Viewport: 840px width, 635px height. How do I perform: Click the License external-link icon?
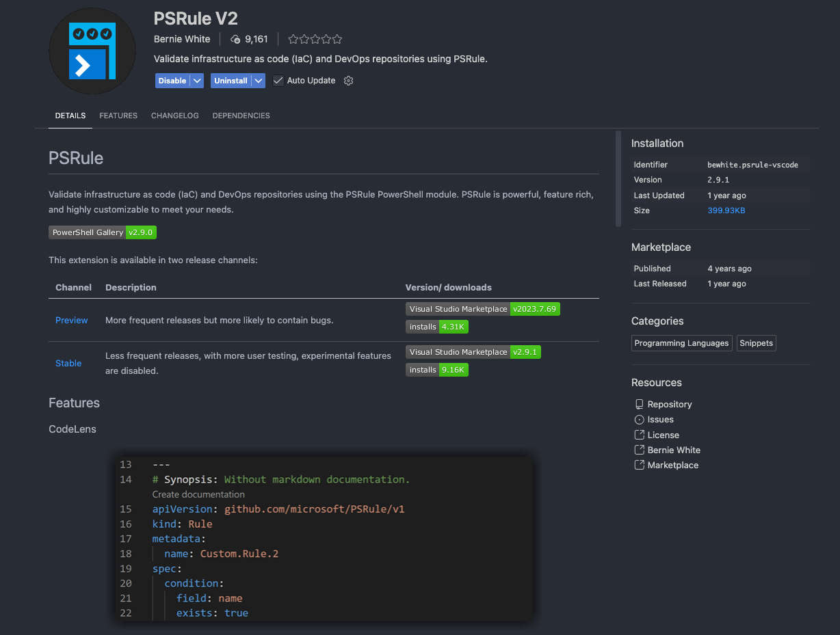point(640,435)
